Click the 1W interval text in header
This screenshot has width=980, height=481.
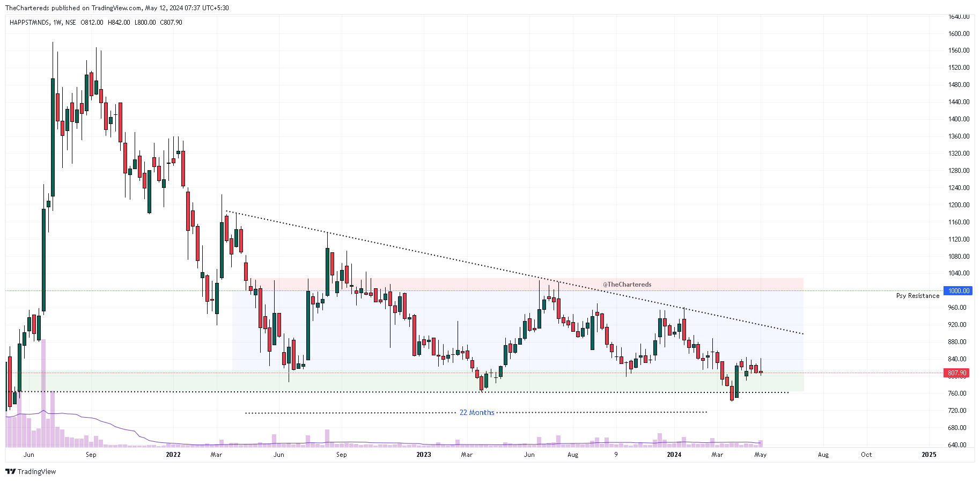57,23
